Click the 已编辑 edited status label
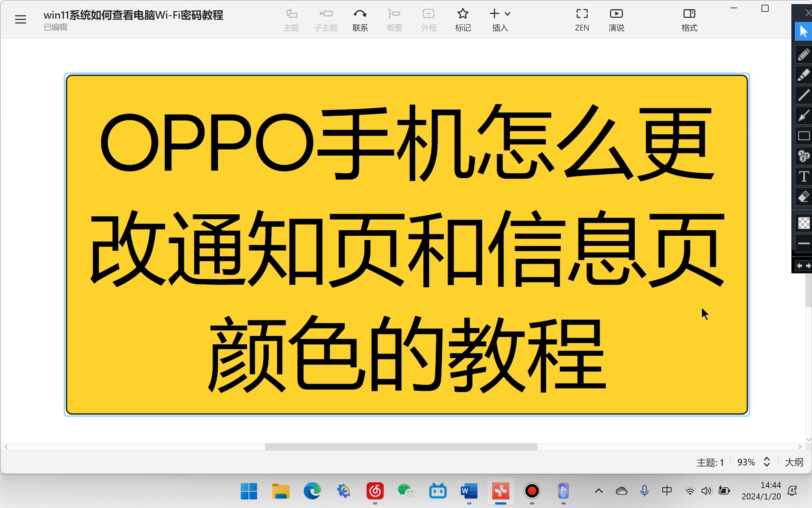 [x=55, y=27]
